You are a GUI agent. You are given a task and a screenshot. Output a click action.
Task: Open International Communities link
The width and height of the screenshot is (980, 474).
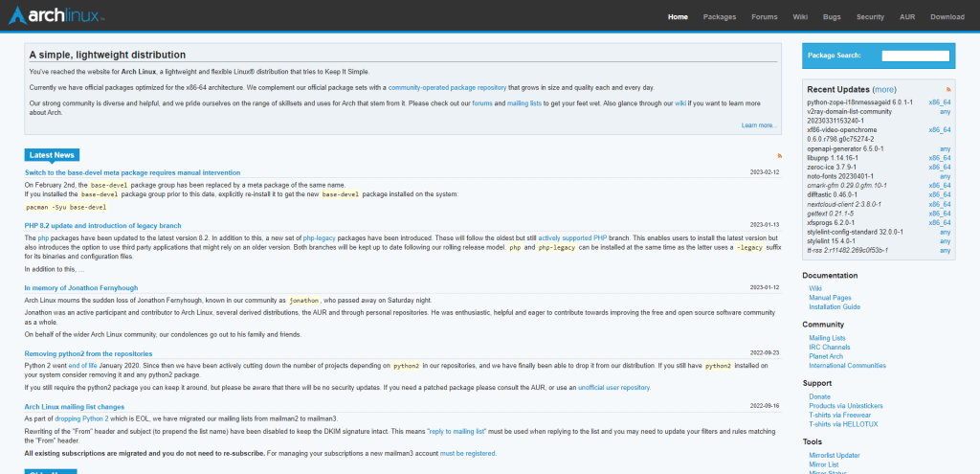pos(847,365)
